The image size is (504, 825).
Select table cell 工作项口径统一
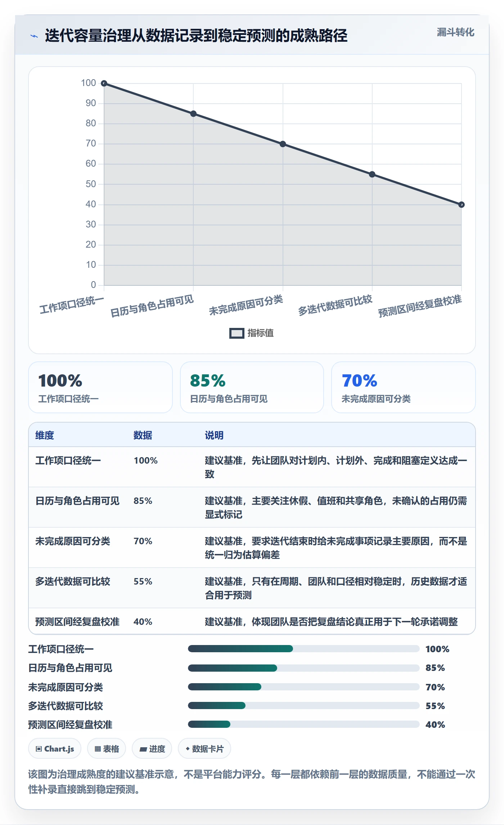(x=68, y=460)
